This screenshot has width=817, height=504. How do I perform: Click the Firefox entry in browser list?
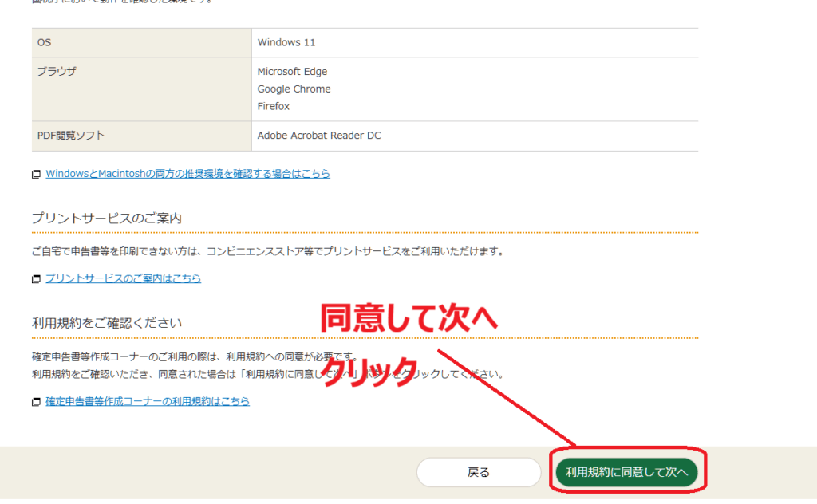pyautogui.click(x=273, y=106)
